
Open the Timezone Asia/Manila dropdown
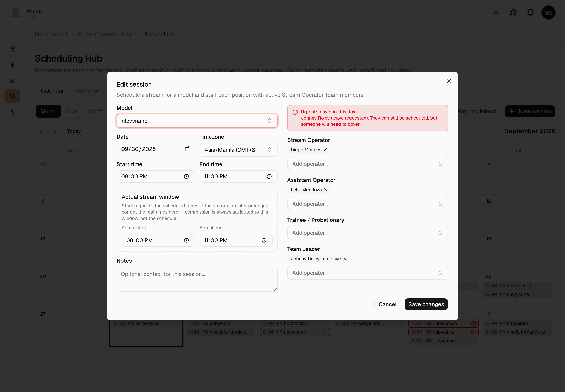pyautogui.click(x=239, y=150)
